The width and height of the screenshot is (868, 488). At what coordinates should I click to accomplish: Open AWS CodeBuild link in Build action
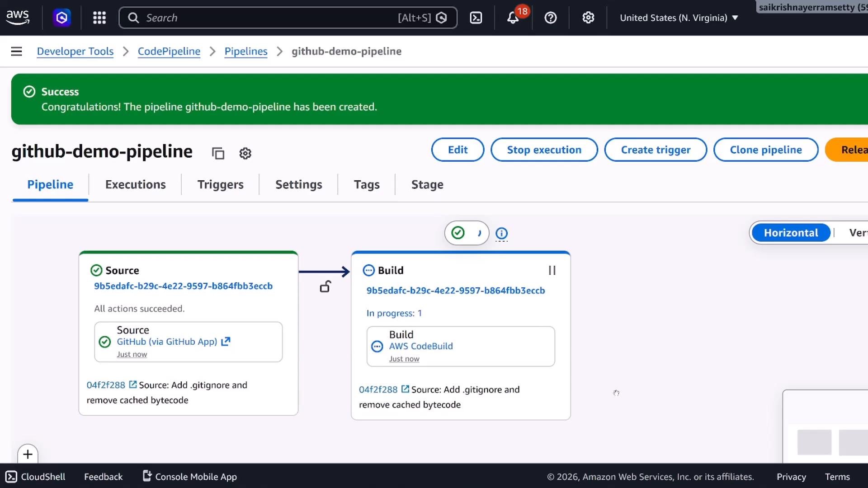pos(421,346)
